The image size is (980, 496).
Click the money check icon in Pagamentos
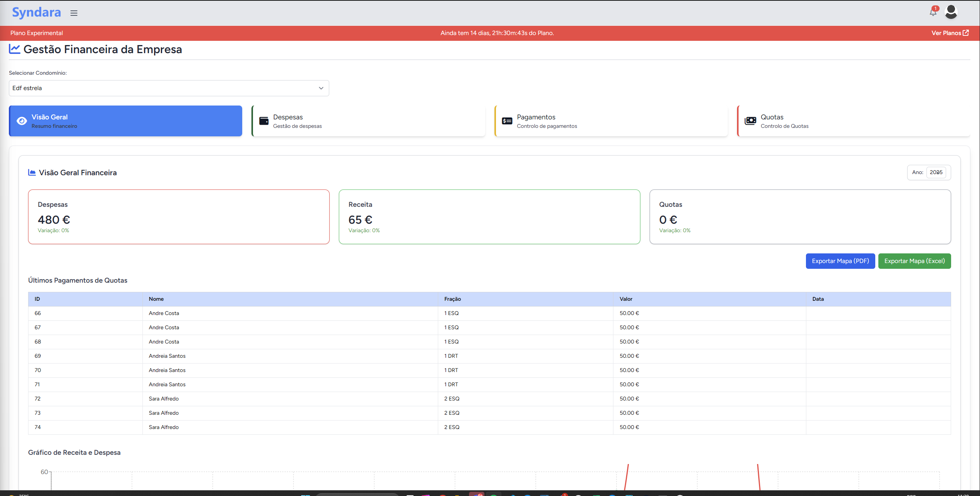[x=507, y=121]
